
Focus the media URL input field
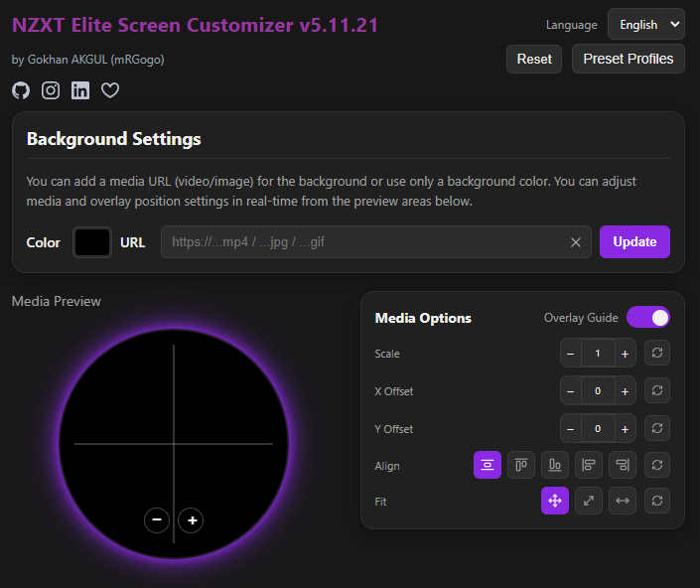[376, 242]
